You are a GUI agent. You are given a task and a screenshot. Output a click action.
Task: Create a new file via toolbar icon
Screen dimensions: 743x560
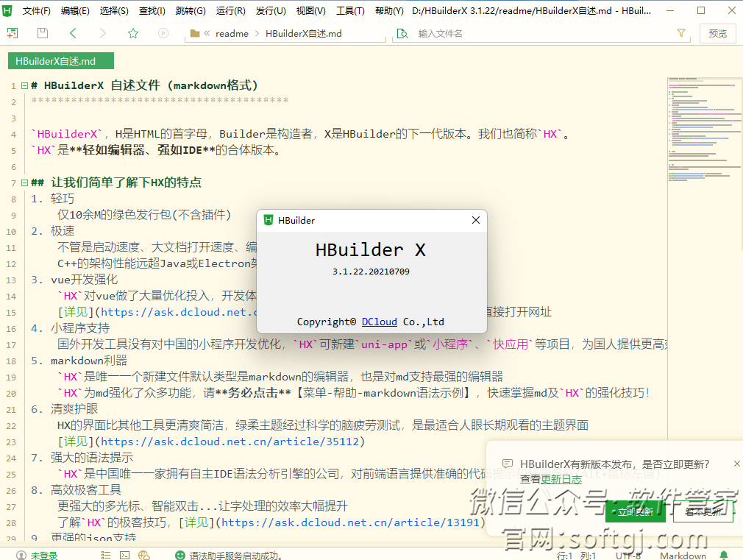click(12, 33)
